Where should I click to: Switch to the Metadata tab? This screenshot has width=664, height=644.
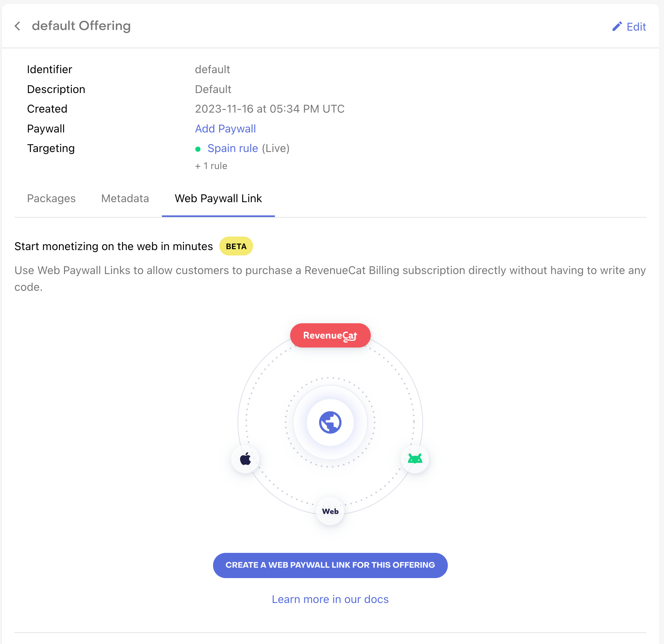pyautogui.click(x=125, y=198)
